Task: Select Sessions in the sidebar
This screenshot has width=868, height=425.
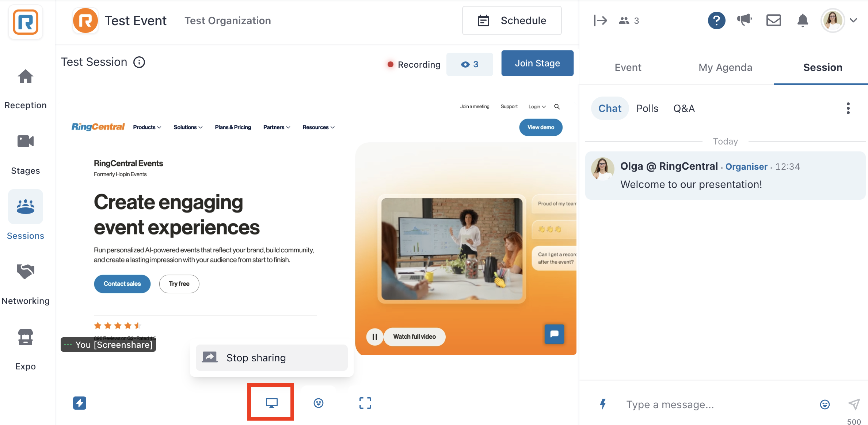Action: [26, 215]
